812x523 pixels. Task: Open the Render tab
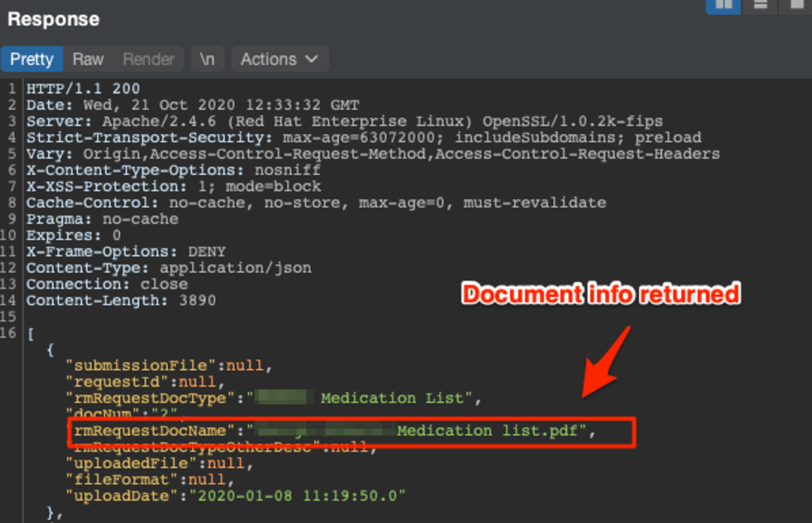148,60
